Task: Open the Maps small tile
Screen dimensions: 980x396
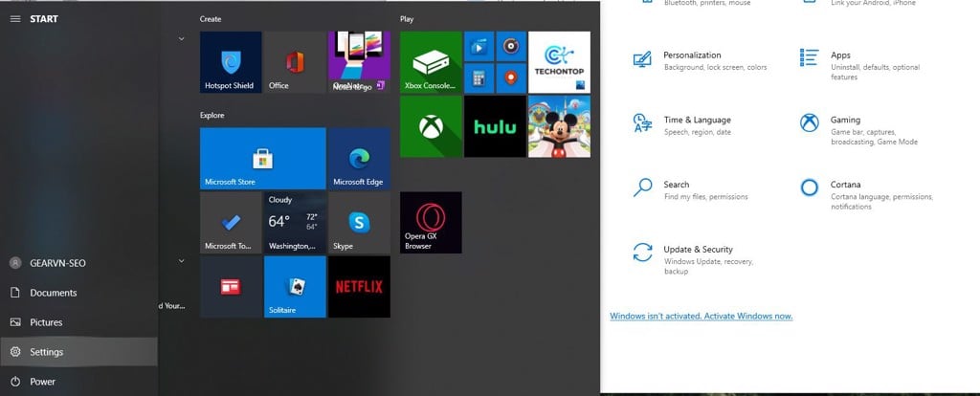Action: [511, 78]
